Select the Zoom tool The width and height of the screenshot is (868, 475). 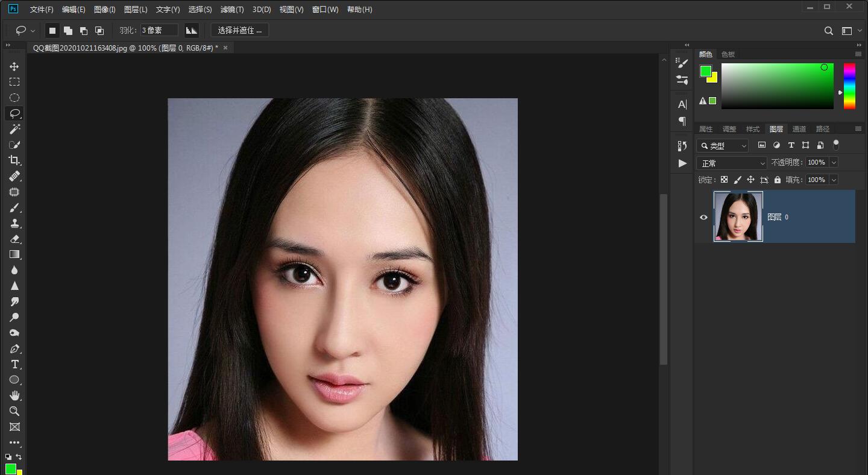pos(14,411)
